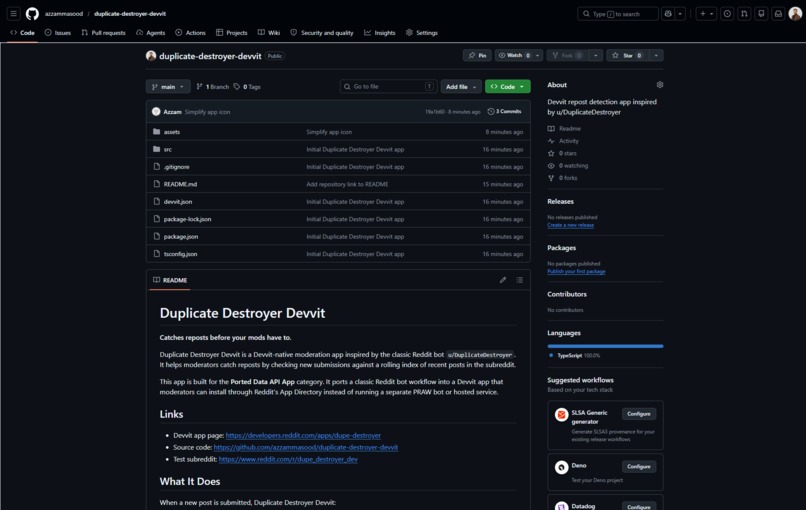Open the green Code dropdown
806x510 pixels.
pyautogui.click(x=508, y=87)
